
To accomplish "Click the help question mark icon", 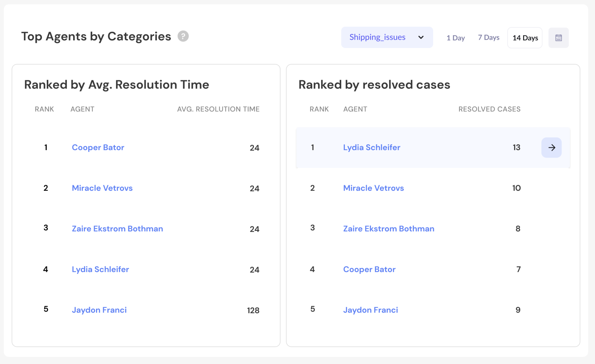I will click(183, 36).
